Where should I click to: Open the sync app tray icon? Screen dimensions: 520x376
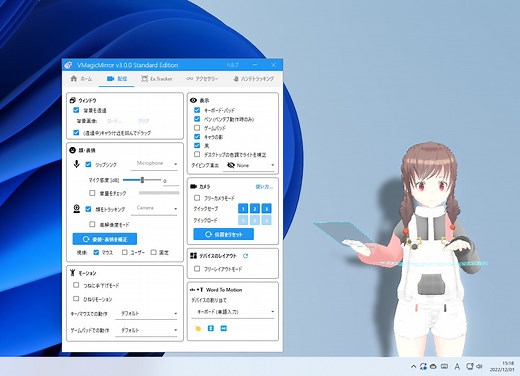(x=423, y=366)
